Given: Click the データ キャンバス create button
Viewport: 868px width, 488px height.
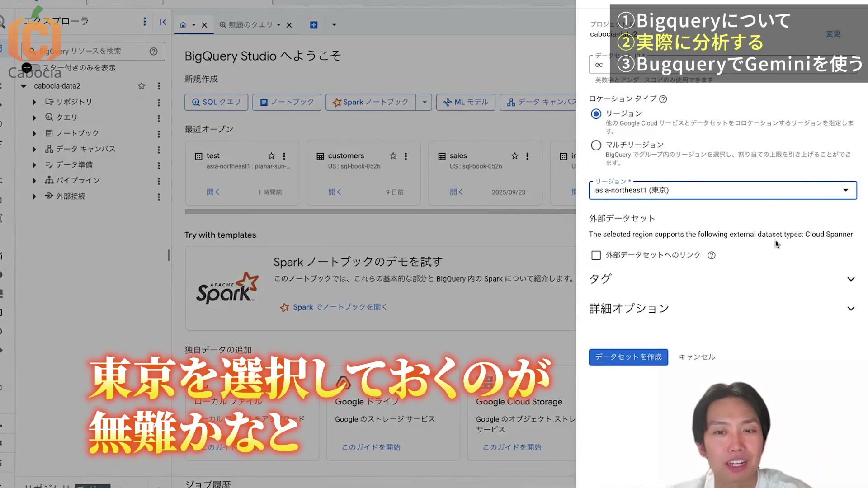Looking at the screenshot, I should (538, 102).
